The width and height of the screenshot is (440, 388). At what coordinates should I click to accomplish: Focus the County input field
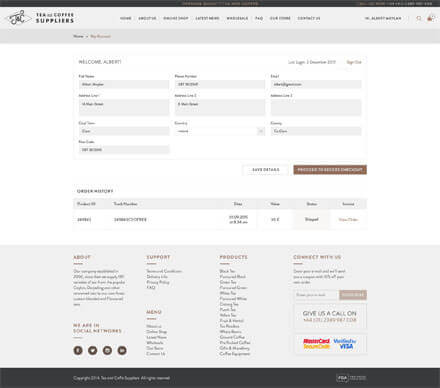click(x=316, y=131)
